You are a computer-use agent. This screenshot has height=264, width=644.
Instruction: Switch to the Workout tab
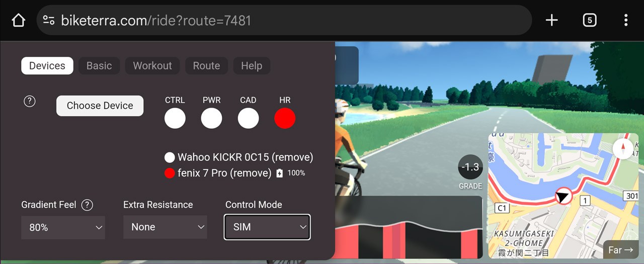click(152, 66)
